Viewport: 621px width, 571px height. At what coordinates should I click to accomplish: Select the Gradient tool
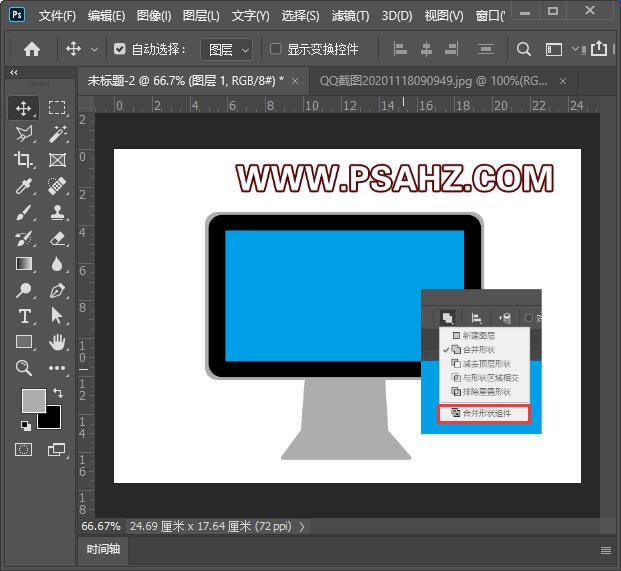[x=24, y=264]
